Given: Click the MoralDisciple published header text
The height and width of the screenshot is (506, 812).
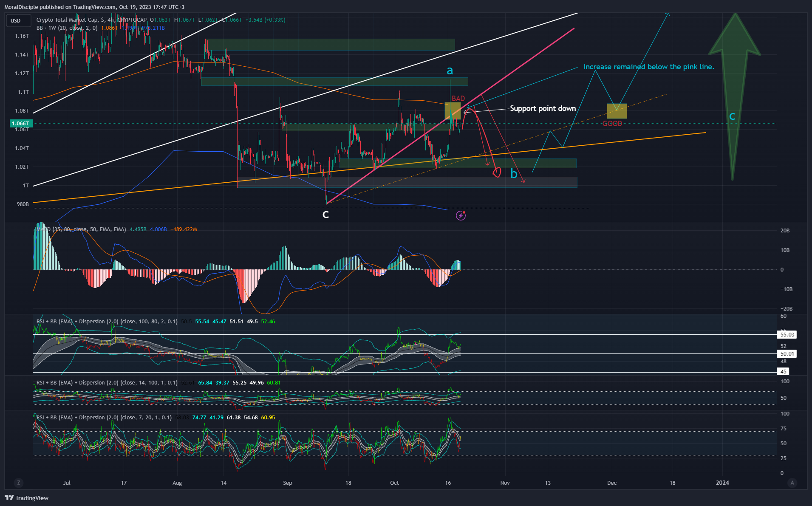Looking at the screenshot, I should [94, 7].
